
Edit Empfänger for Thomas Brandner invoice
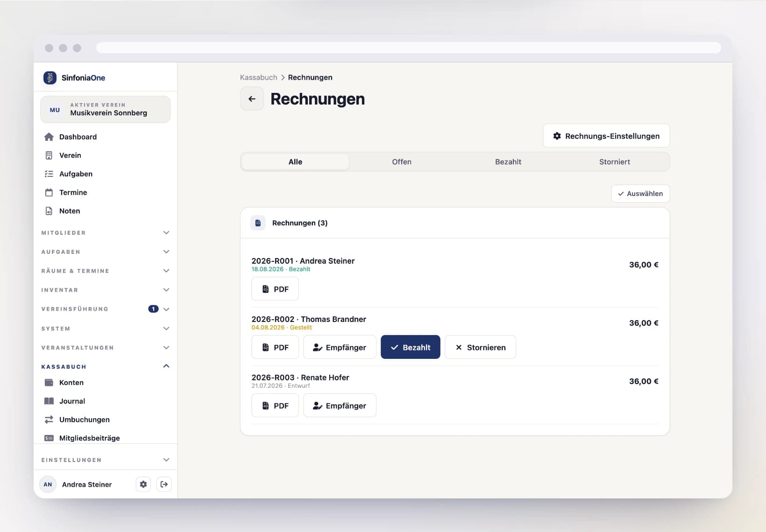pos(340,347)
